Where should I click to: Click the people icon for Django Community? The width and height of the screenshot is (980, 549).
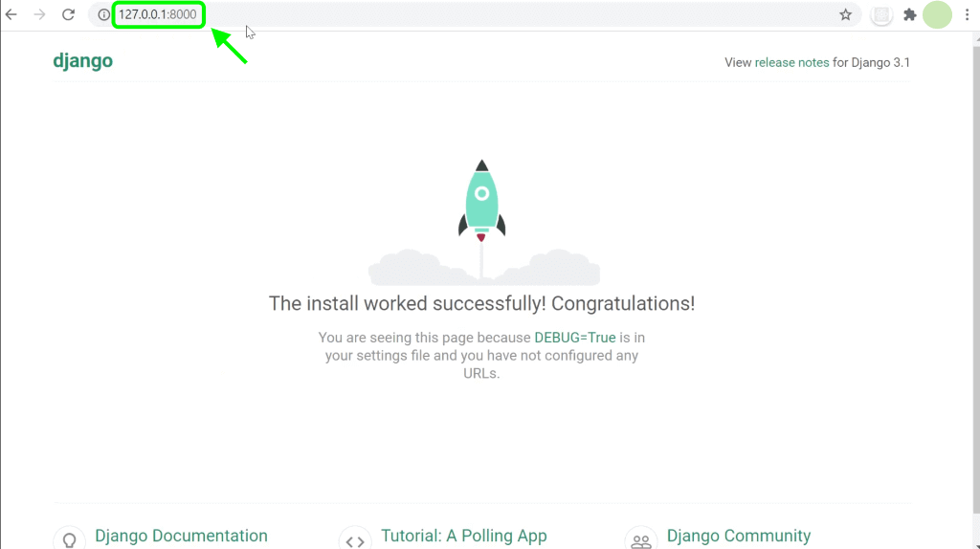tap(640, 539)
